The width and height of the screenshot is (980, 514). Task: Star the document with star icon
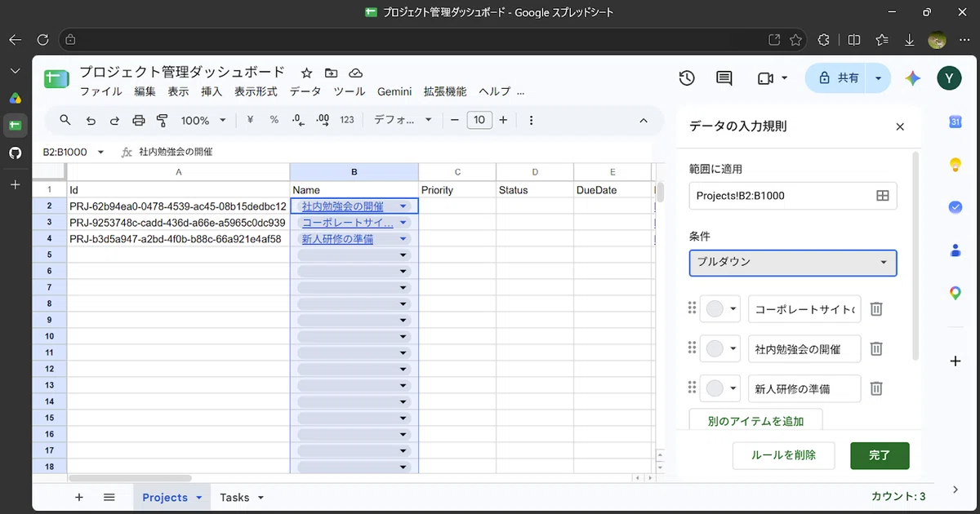click(306, 73)
